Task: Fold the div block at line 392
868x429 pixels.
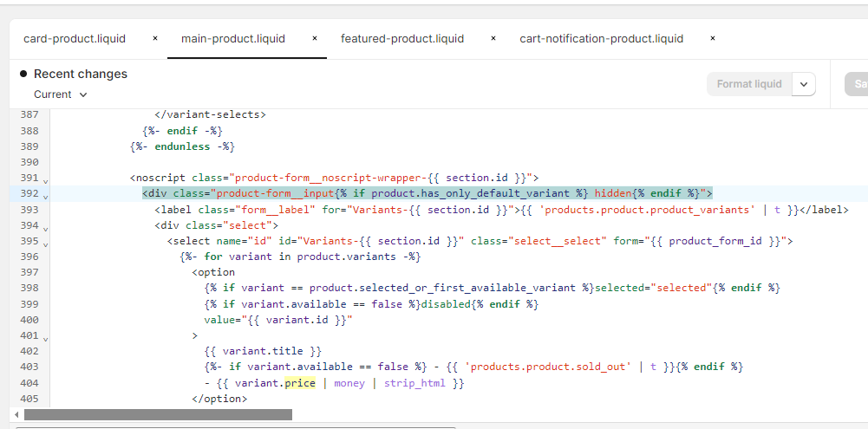Action: coord(45,196)
